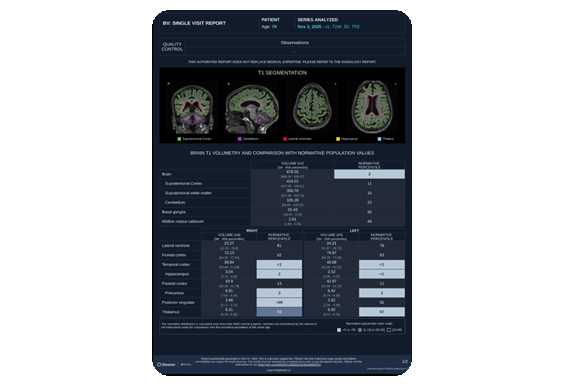
Task: Click right Thalamus percentile cell 93
Action: coord(279,312)
